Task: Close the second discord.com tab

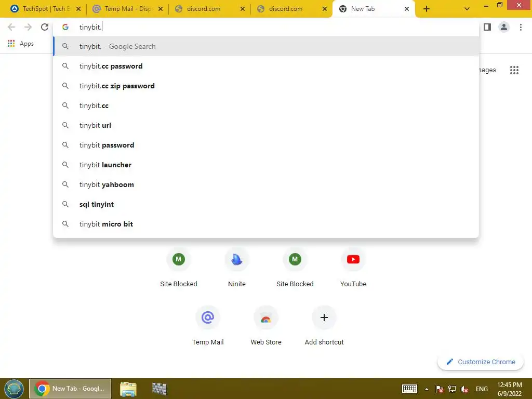Action: coord(325,9)
